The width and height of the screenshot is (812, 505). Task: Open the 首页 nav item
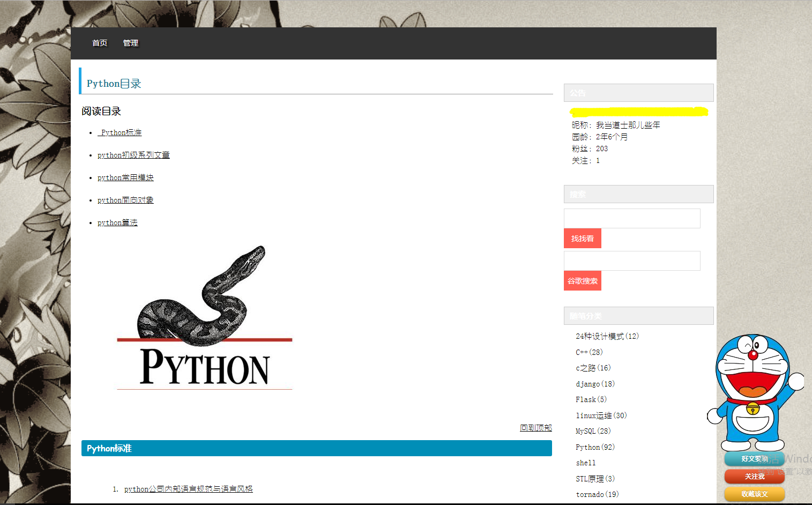[x=100, y=43]
